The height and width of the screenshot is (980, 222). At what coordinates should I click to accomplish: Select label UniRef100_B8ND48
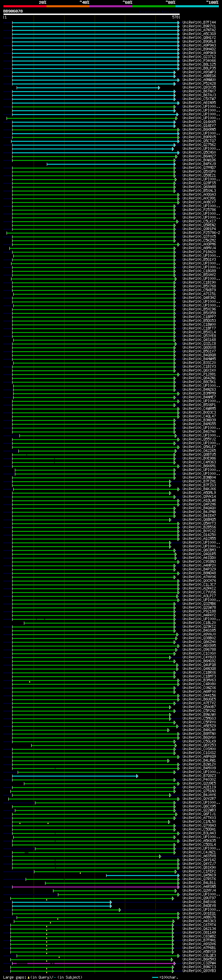pos(199,573)
